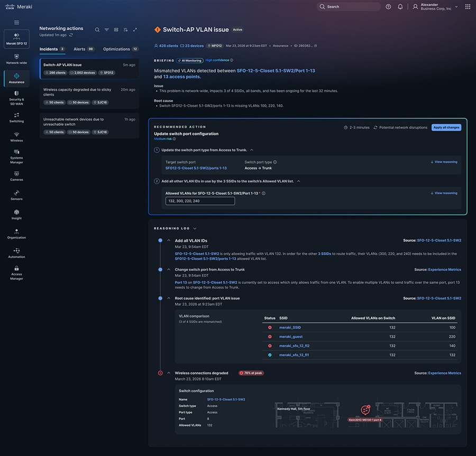Image resolution: width=476 pixels, height=456 pixels.
Task: Open Network-wide in sidebar
Action: 16,59
